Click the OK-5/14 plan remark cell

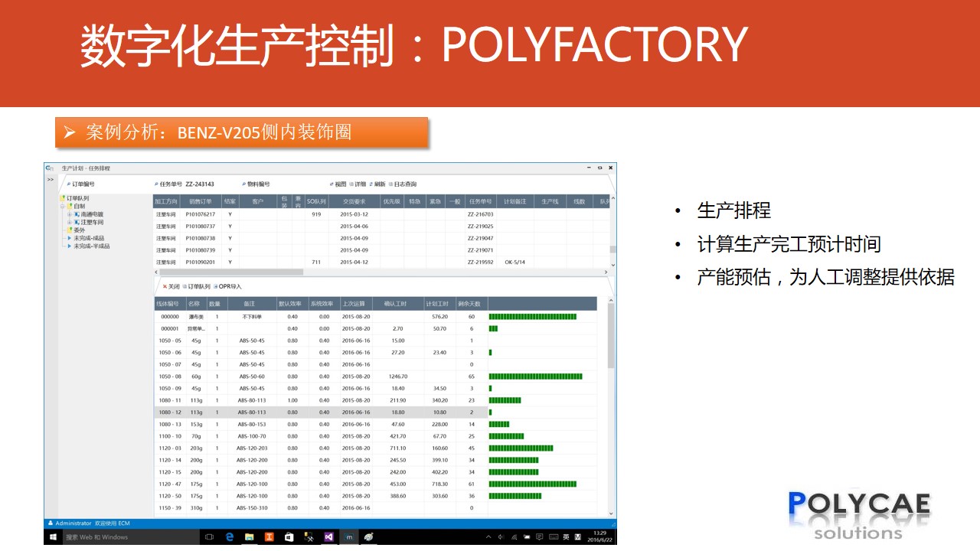[514, 262]
